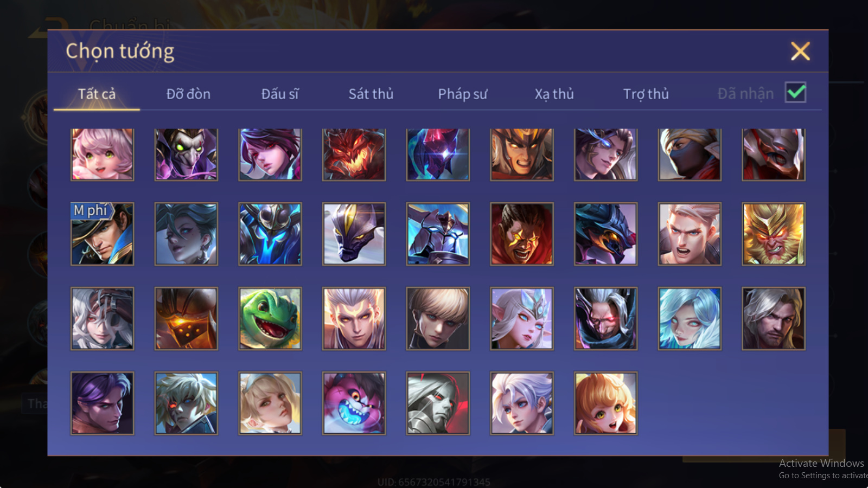Close the Chọn tướng dialog
This screenshot has width=868, height=488.
pyautogui.click(x=800, y=52)
